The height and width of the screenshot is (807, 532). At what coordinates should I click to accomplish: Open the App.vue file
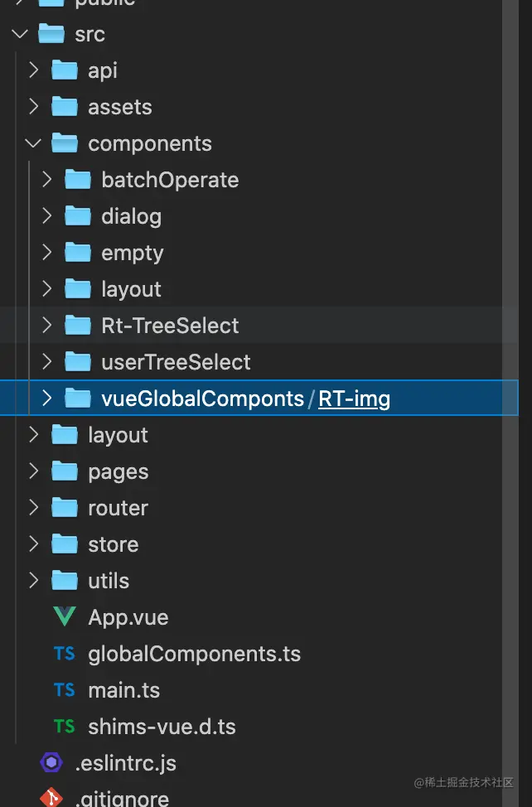click(x=128, y=617)
